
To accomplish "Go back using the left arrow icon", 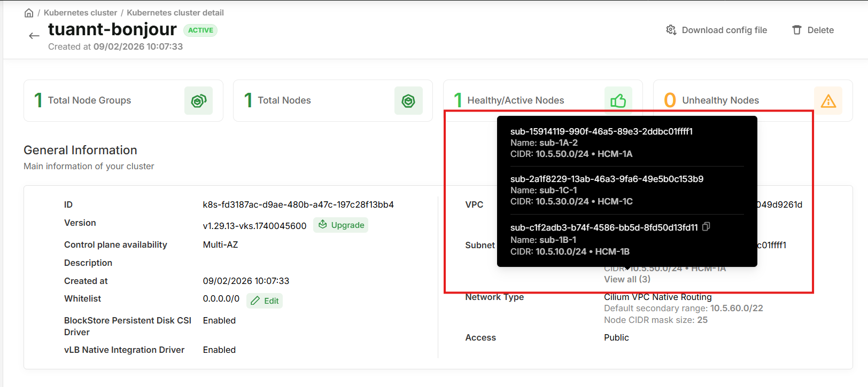I will click(x=34, y=36).
